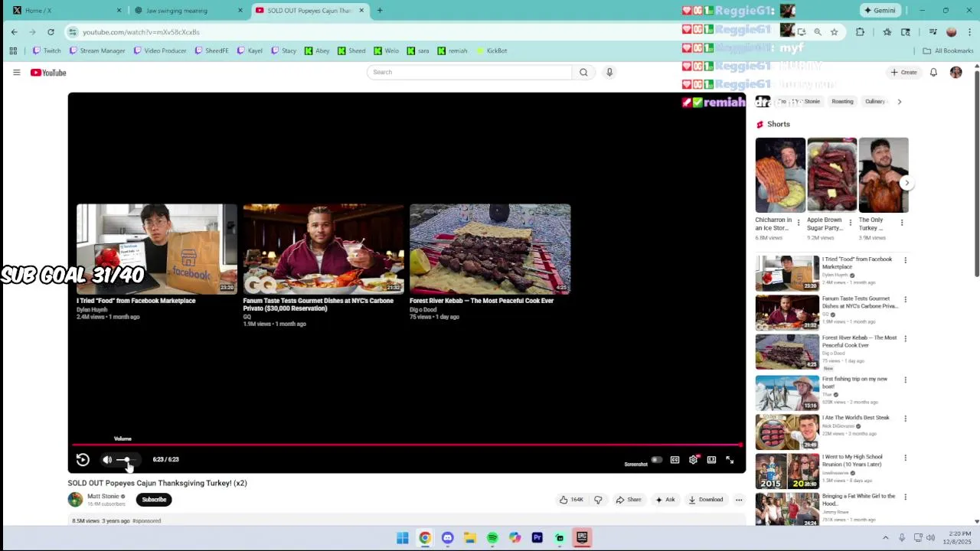Viewport: 980px width, 551px height.
Task: Focus the YouTube search box
Action: tap(469, 72)
